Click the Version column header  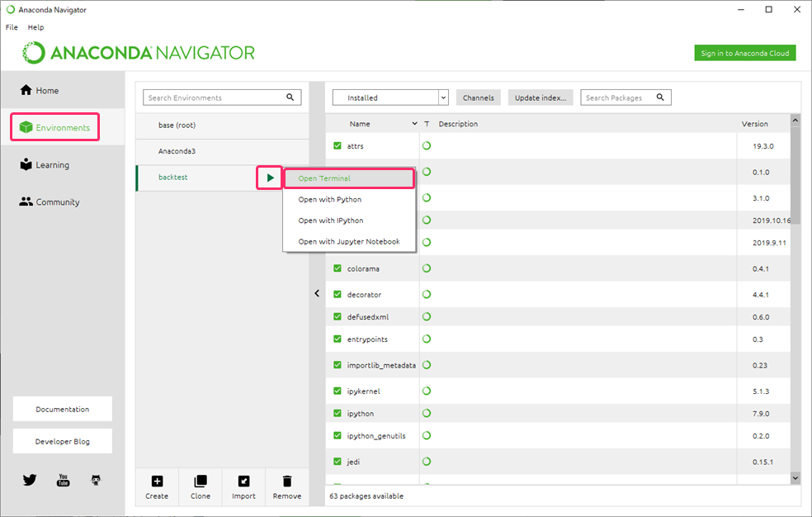[x=754, y=124]
